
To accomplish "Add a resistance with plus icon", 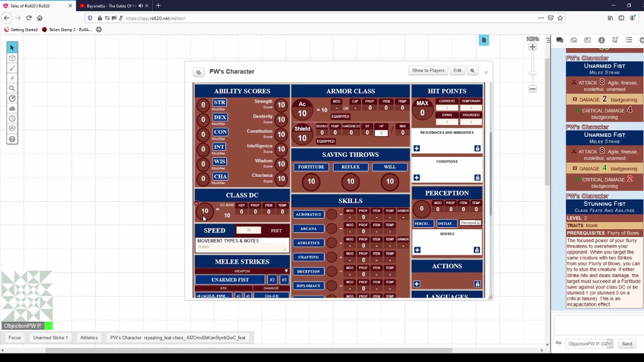I will 417,148.
